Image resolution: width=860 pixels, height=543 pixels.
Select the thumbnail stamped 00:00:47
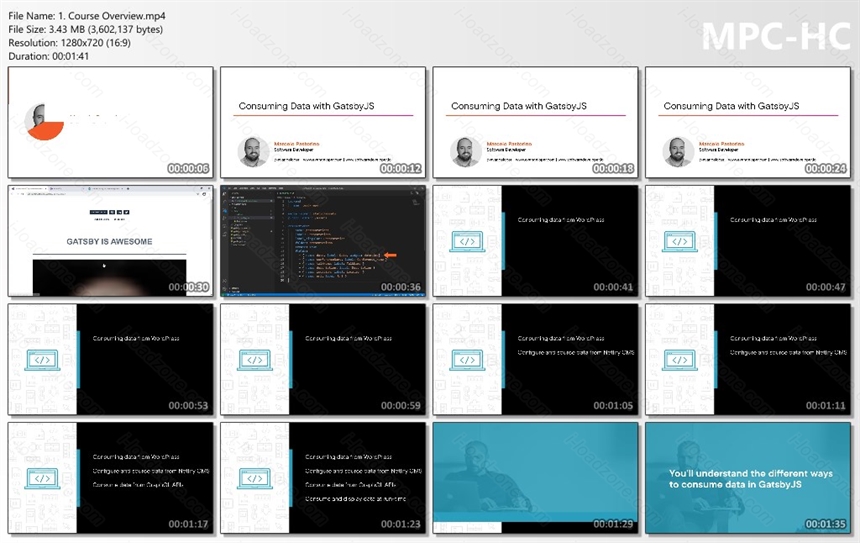748,241
